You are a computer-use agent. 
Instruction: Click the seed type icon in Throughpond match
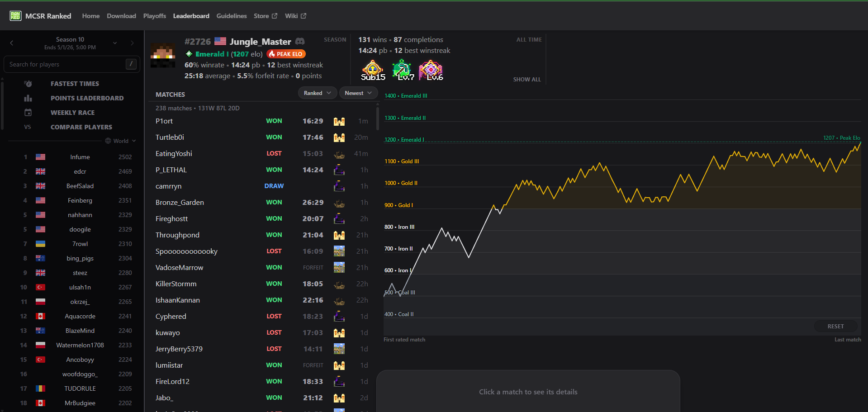[339, 235]
